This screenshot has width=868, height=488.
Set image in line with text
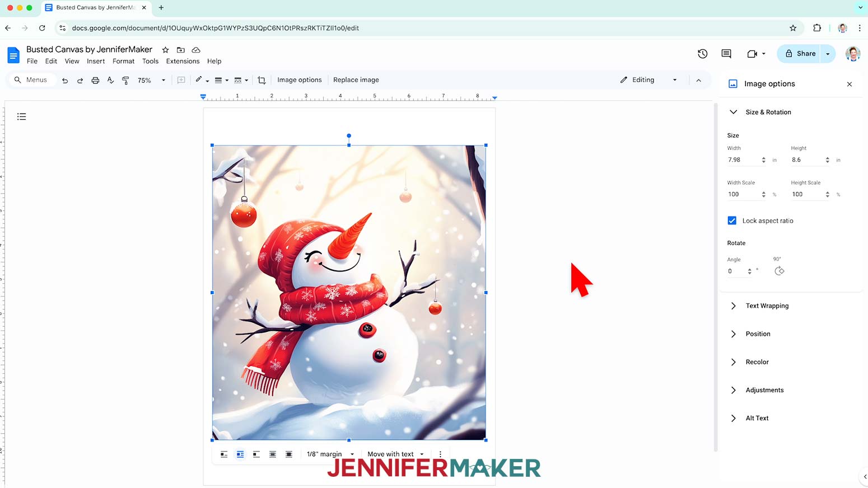pyautogui.click(x=224, y=454)
